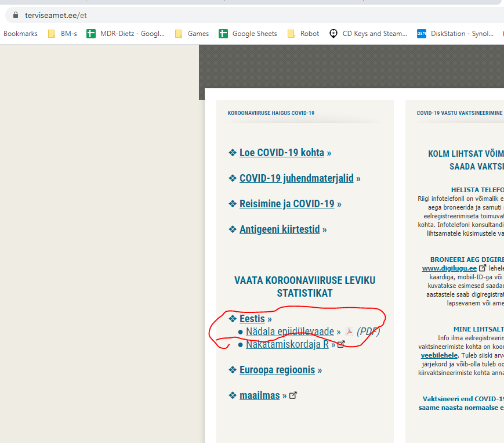Image resolution: width=504 pixels, height=443 pixels.
Task: Open Euroopa regioonis statistics link
Action: tap(277, 370)
